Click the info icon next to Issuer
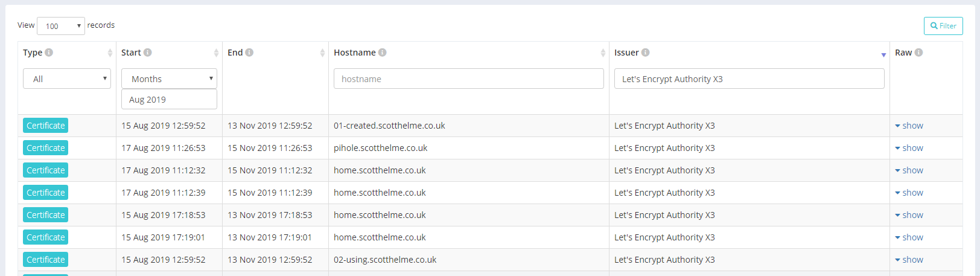Viewport: 980px width, 276px height. pyautogui.click(x=645, y=53)
